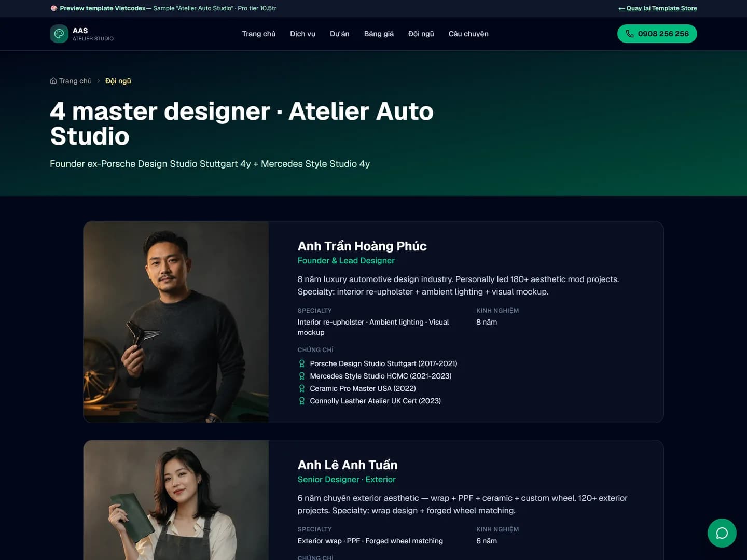Open Dịch vụ menu item
The width and height of the screenshot is (747, 560).
click(x=302, y=34)
